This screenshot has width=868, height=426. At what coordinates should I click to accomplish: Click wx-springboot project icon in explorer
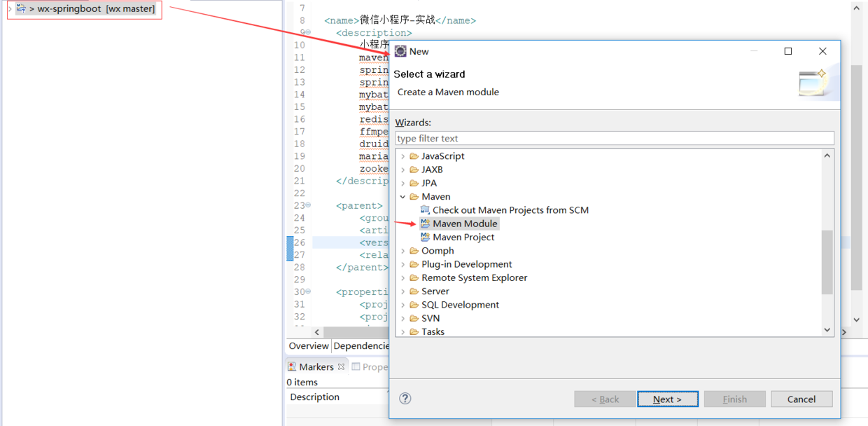(21, 9)
